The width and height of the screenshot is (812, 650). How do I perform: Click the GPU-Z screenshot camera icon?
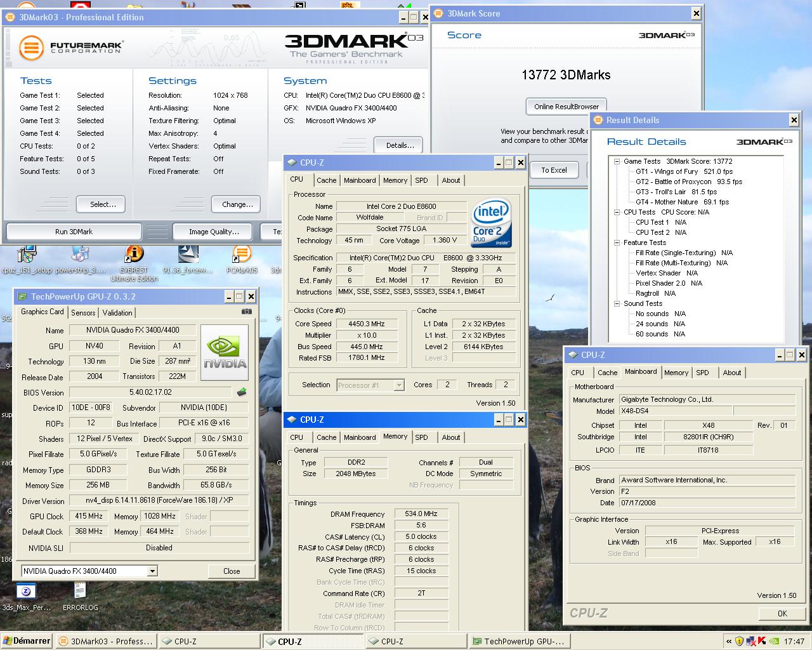coord(246,312)
